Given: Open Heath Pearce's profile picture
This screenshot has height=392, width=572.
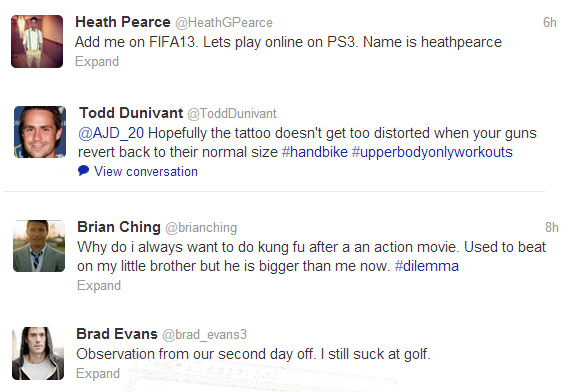Looking at the screenshot, I should (x=37, y=41).
